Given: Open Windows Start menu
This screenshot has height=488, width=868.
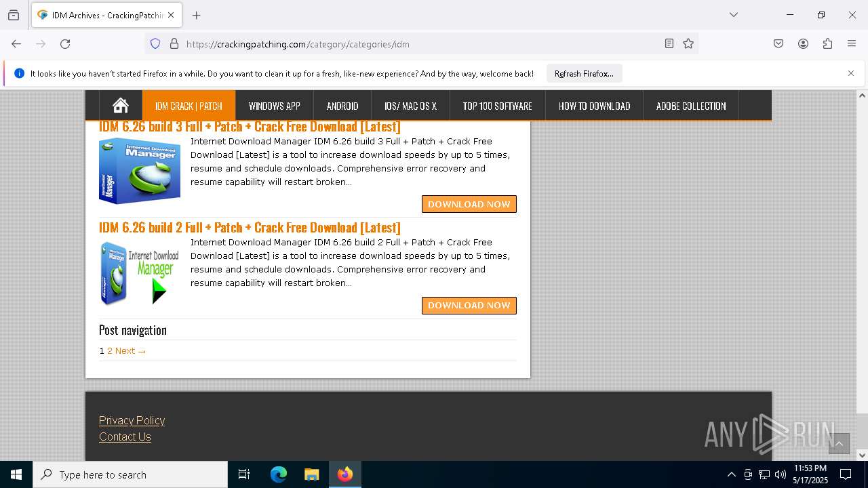Looking at the screenshot, I should [16, 474].
